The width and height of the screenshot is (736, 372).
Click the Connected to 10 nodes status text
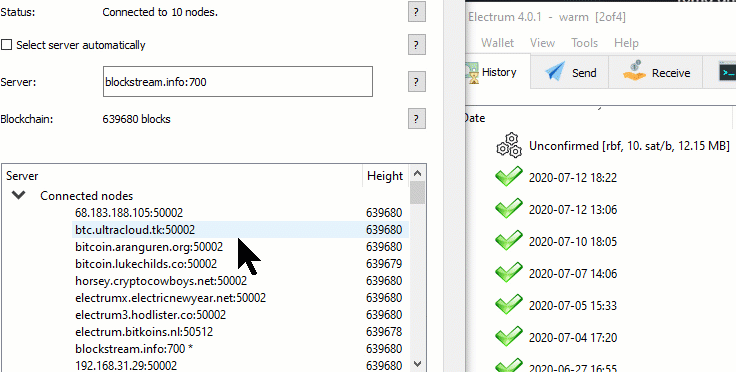[x=160, y=12]
